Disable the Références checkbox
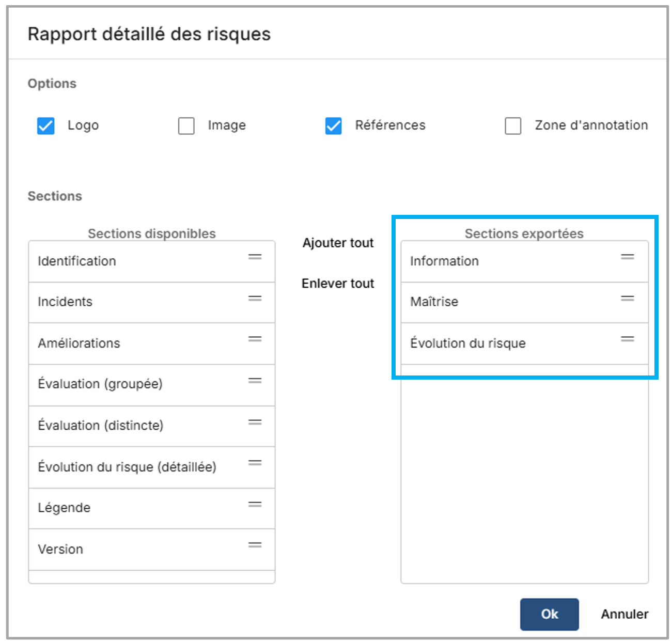This screenshot has height=642, width=672. point(333,126)
